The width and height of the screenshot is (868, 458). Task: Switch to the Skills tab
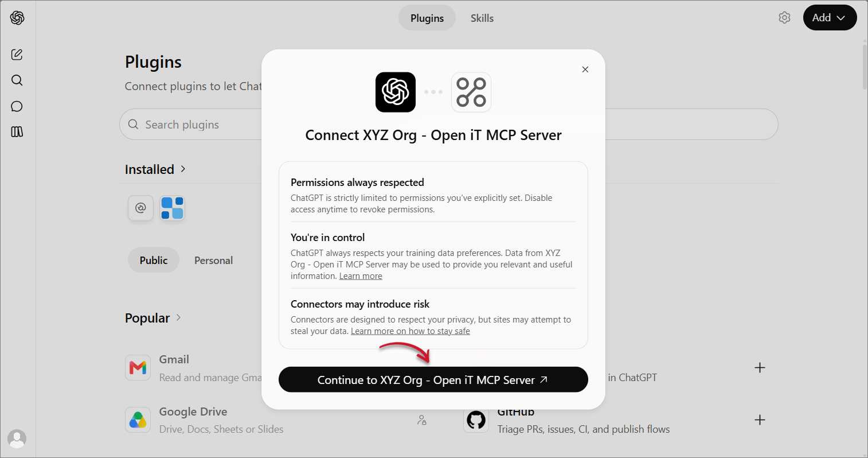482,18
